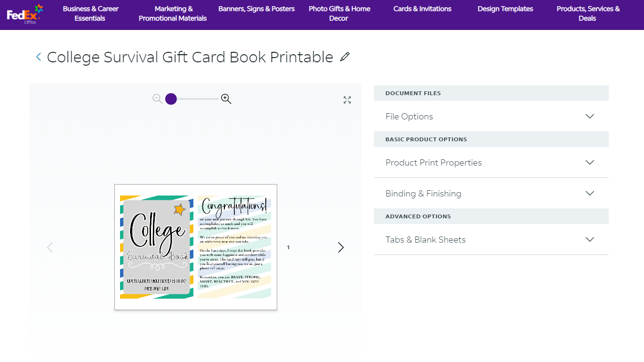Open the Cards & Invitations menu
This screenshot has width=644, height=362.
(423, 9)
